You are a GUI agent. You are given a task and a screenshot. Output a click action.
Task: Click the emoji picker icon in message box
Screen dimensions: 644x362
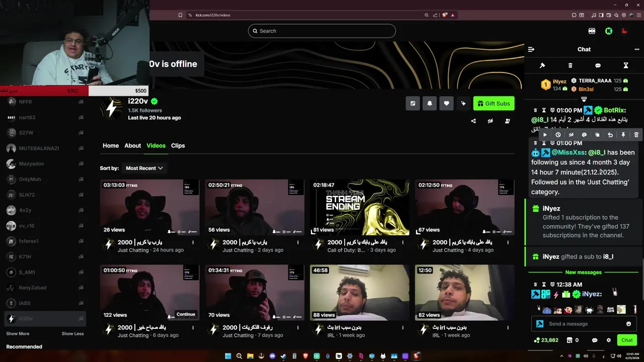(628, 324)
